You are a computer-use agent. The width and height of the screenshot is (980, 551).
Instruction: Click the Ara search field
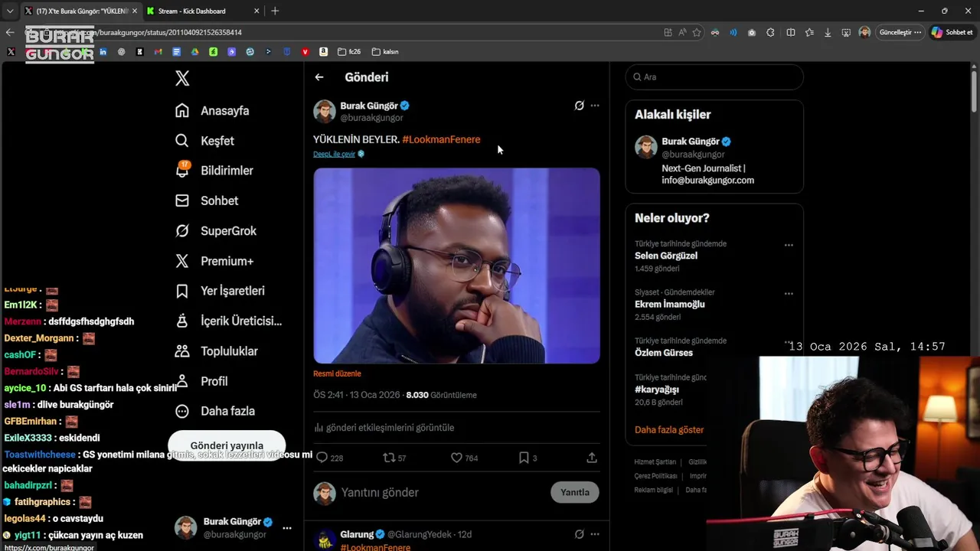click(714, 77)
